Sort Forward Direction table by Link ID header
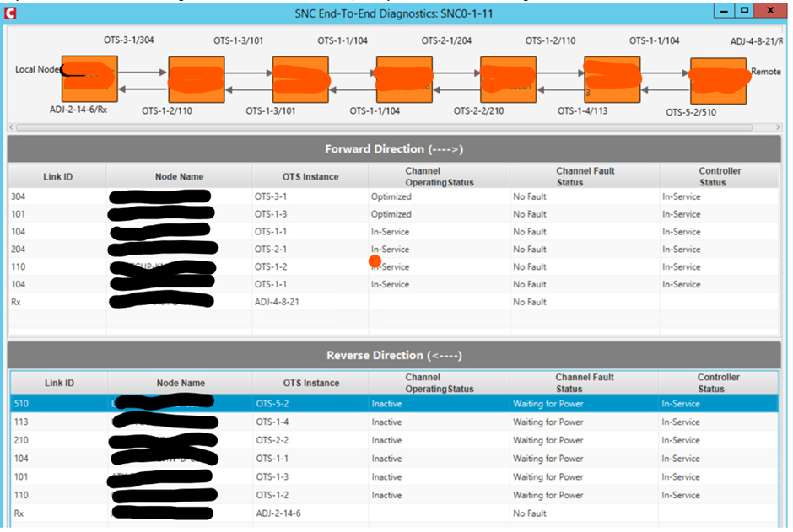 [57, 177]
